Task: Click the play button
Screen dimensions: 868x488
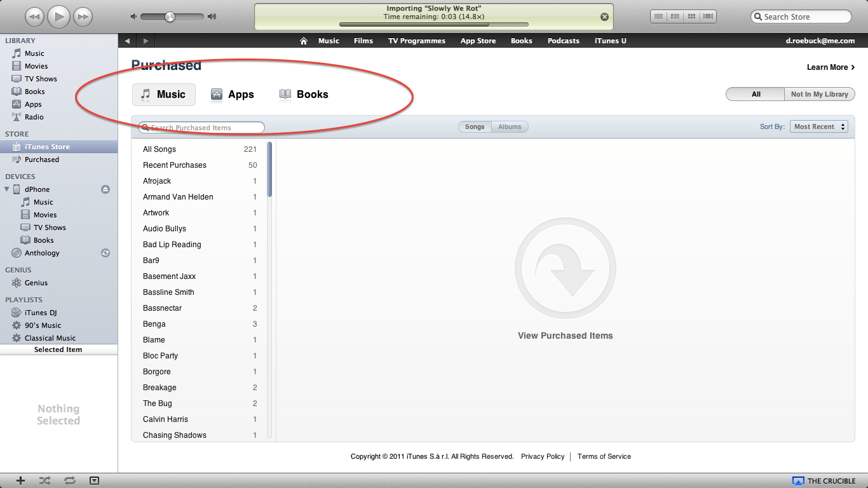Action: (59, 17)
